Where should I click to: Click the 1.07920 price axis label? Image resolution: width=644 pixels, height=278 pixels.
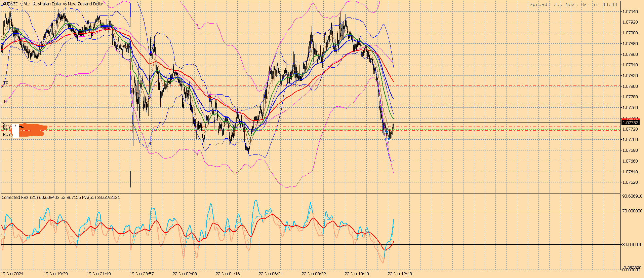[630, 22]
